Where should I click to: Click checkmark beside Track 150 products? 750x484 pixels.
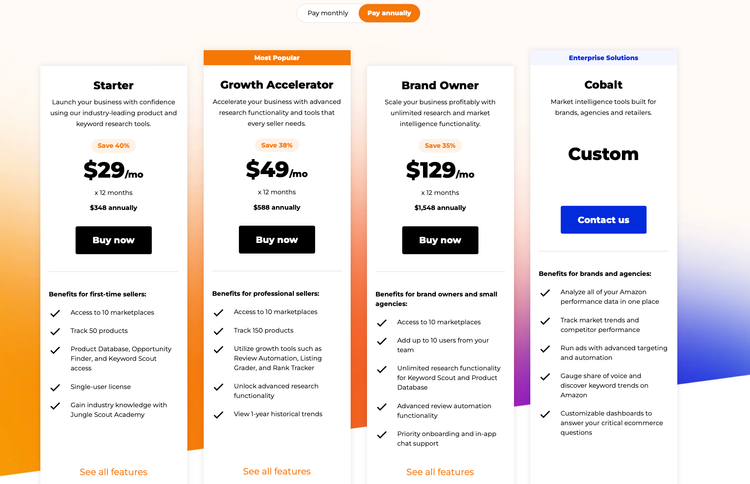[219, 330]
